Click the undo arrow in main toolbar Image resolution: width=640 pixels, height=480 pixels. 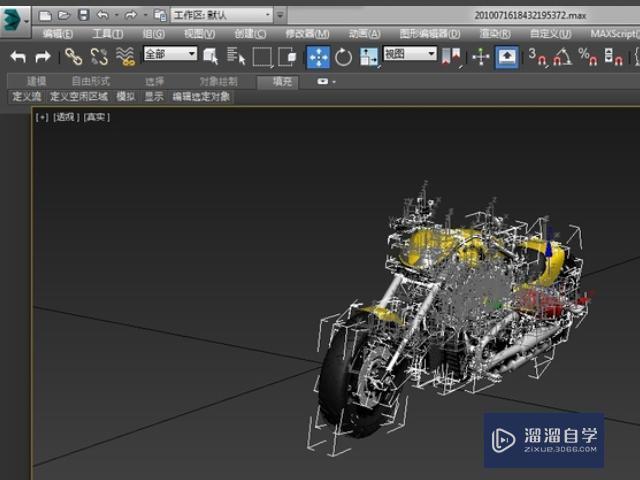17,57
